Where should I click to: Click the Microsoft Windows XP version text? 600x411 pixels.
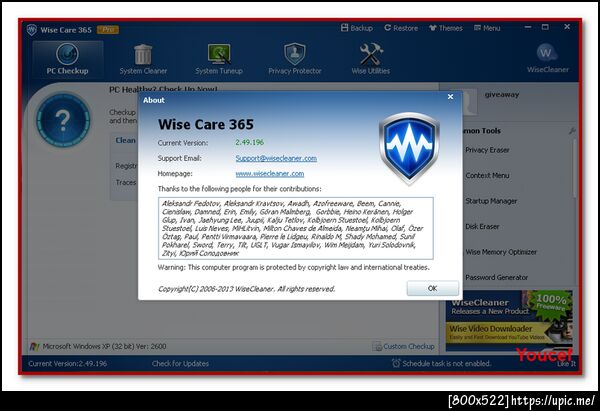coord(104,346)
